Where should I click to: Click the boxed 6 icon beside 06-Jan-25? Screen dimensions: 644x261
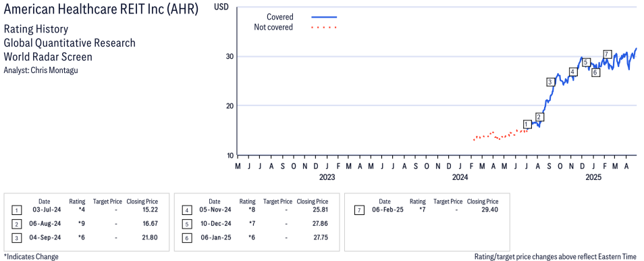(187, 238)
